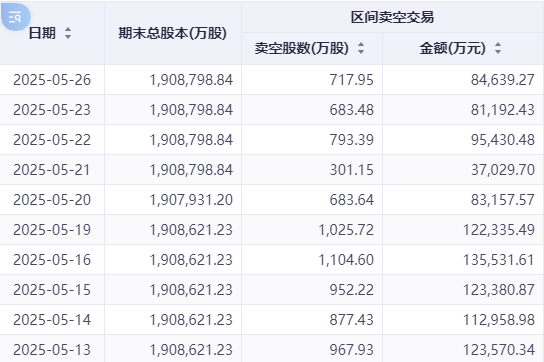Select date cell 2025-05-21

pyautogui.click(x=52, y=170)
